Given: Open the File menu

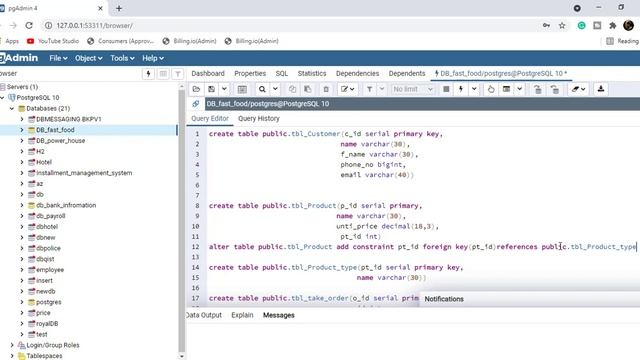Looking at the screenshot, I should click(x=58, y=58).
